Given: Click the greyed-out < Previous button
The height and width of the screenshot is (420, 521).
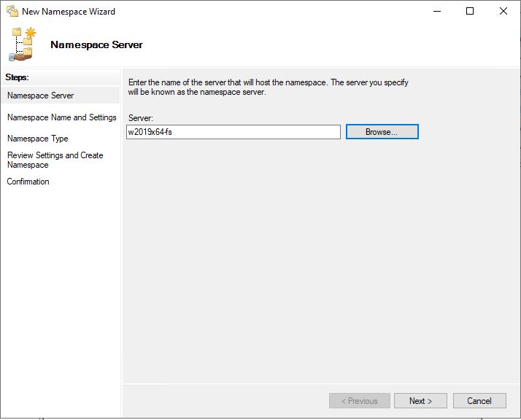Looking at the screenshot, I should point(360,401).
